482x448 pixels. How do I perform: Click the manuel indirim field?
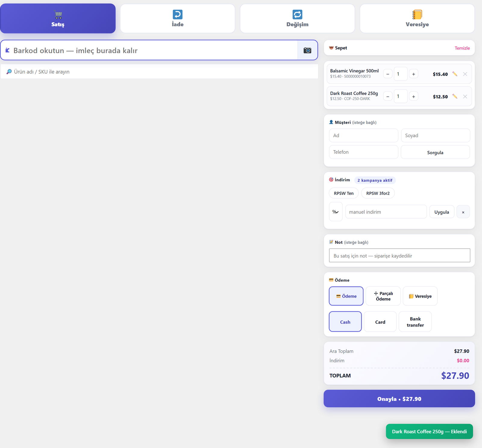coord(386,212)
